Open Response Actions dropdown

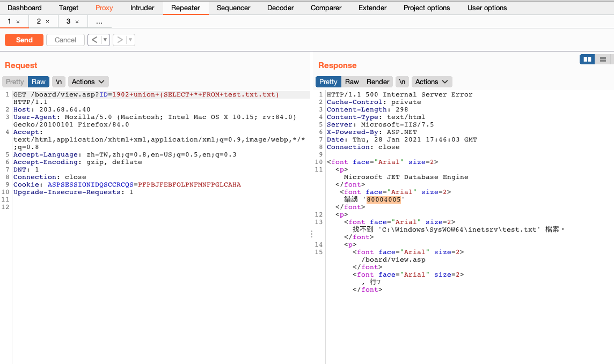[432, 81]
